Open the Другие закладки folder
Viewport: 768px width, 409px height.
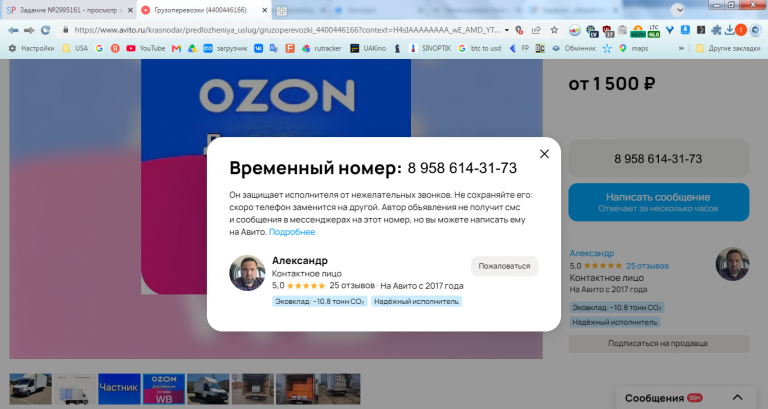click(x=728, y=48)
